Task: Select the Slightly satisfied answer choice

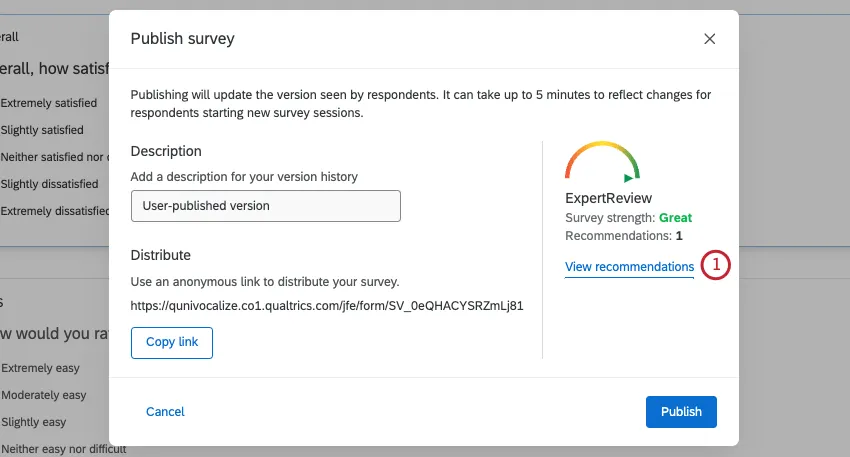Action: 42,130
